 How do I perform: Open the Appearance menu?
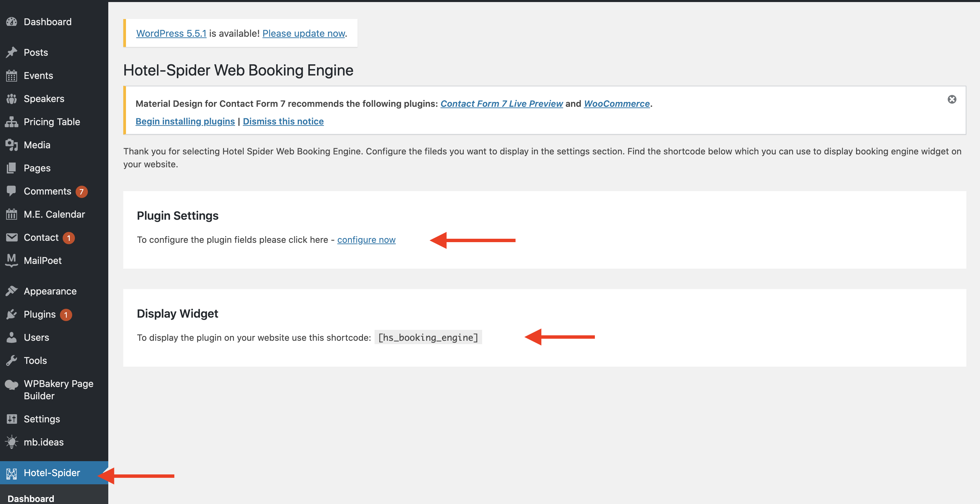click(50, 291)
